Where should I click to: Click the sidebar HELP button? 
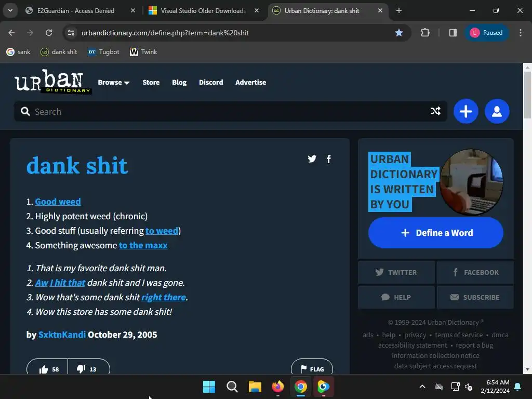coord(396,297)
